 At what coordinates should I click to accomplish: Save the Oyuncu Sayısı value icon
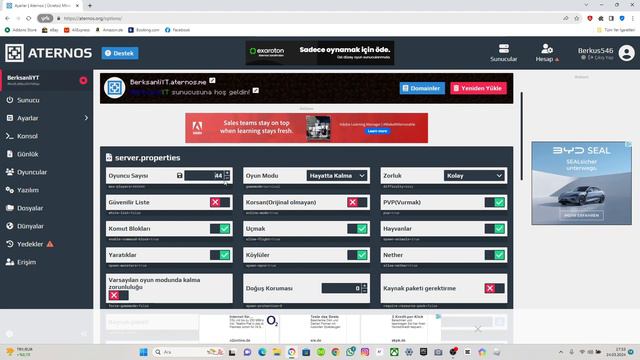tap(179, 176)
